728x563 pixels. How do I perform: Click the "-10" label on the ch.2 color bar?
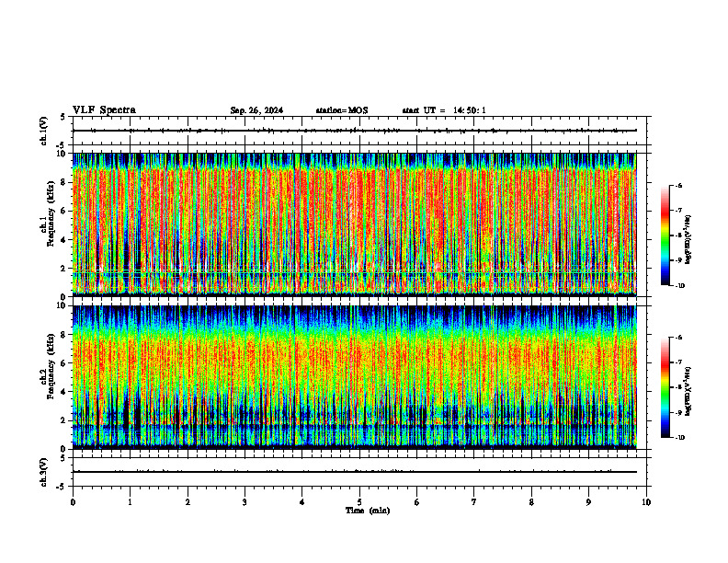pyautogui.click(x=680, y=437)
